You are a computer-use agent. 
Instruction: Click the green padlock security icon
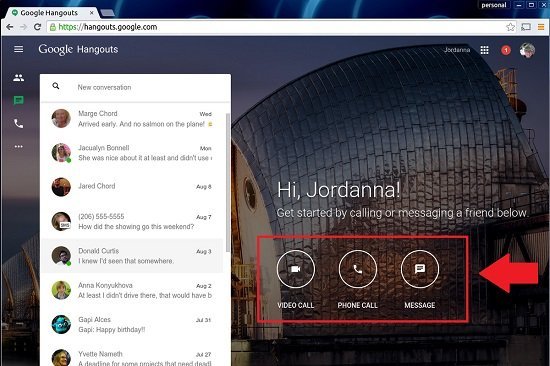coord(53,27)
